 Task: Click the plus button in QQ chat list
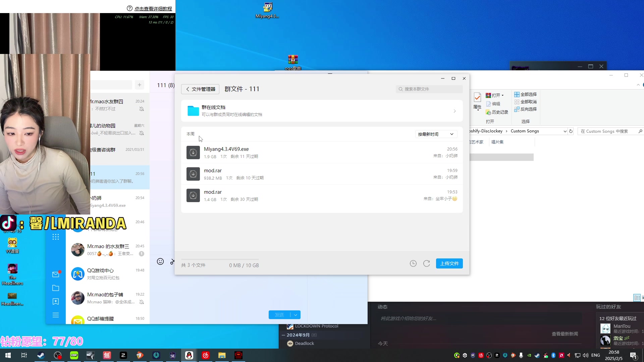coord(140,85)
